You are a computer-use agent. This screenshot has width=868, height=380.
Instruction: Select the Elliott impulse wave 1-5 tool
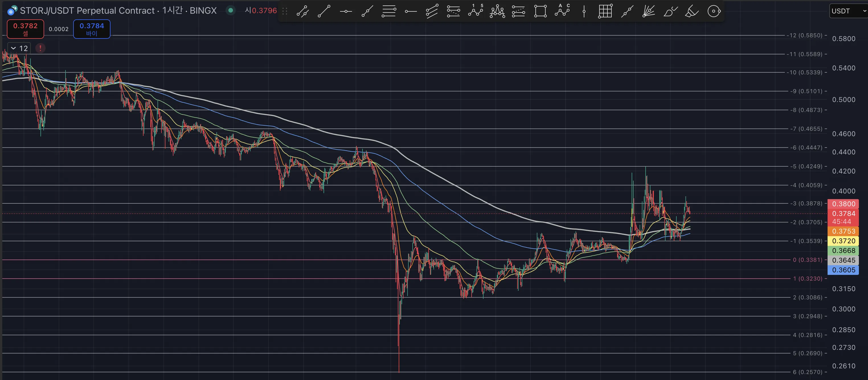[x=475, y=11]
